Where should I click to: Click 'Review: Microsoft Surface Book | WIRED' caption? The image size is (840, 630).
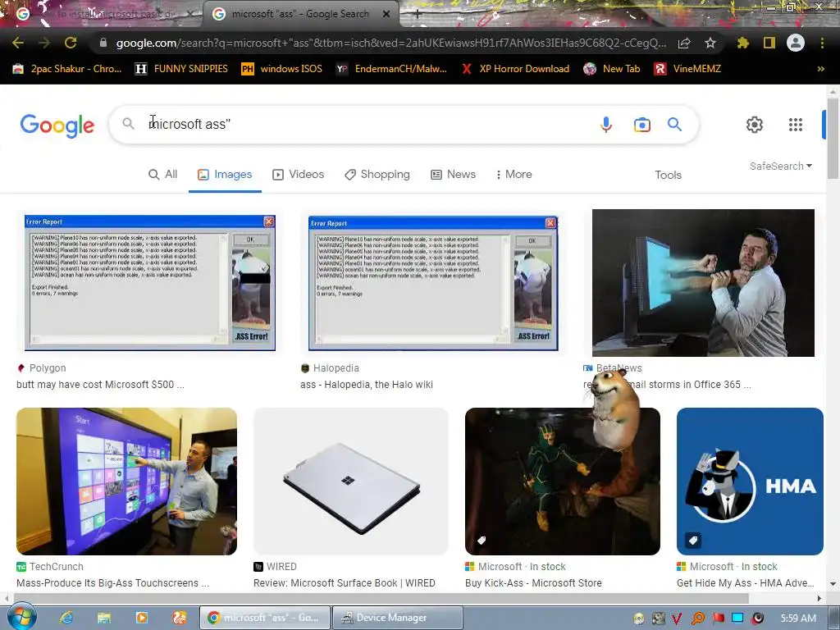(x=344, y=583)
